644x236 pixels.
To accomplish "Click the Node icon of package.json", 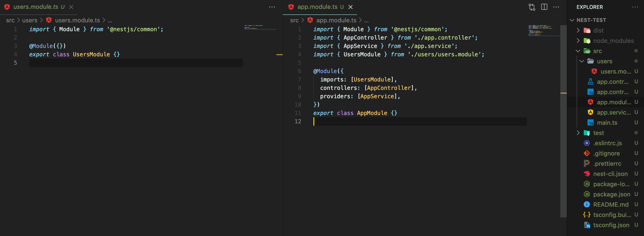I will (x=587, y=194).
